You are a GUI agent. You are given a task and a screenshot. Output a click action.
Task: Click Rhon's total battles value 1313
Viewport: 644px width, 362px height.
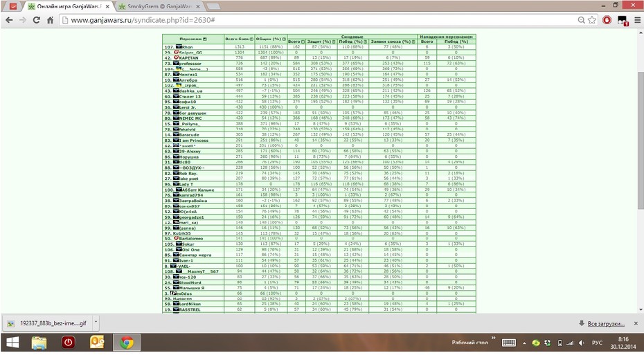(240, 47)
